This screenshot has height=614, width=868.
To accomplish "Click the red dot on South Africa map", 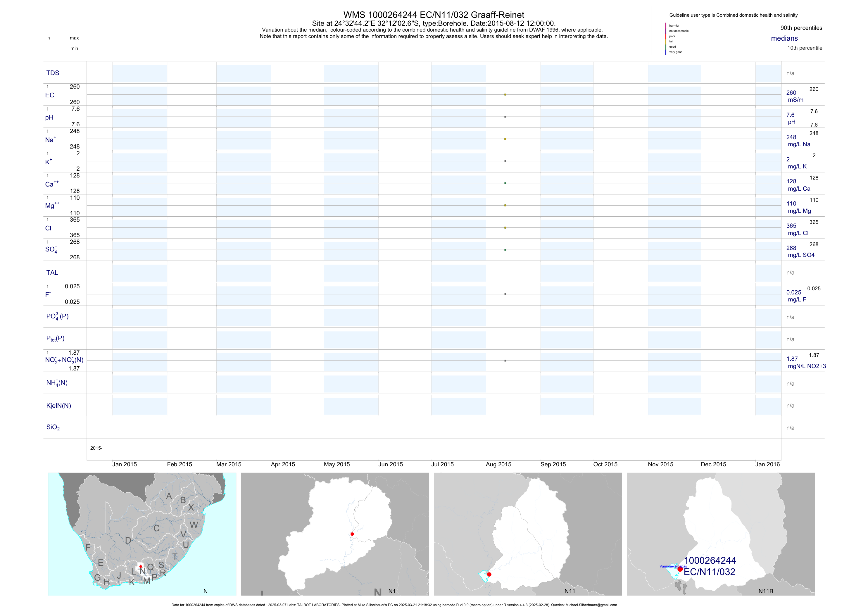I will [141, 566].
